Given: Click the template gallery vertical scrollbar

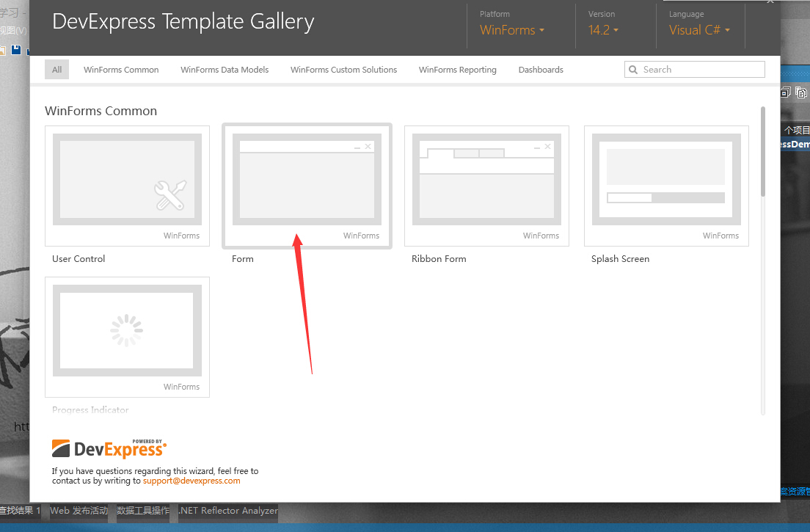Looking at the screenshot, I should click(763, 151).
